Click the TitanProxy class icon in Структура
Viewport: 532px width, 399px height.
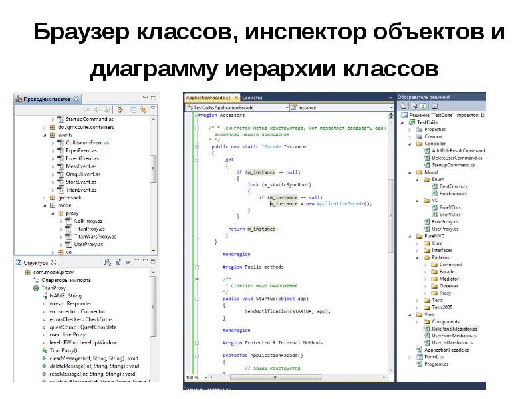36,289
